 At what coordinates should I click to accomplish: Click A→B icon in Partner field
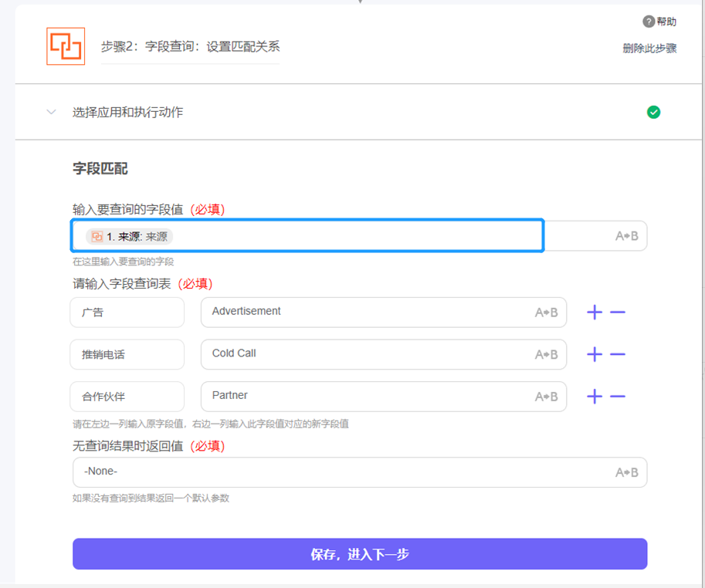(546, 397)
